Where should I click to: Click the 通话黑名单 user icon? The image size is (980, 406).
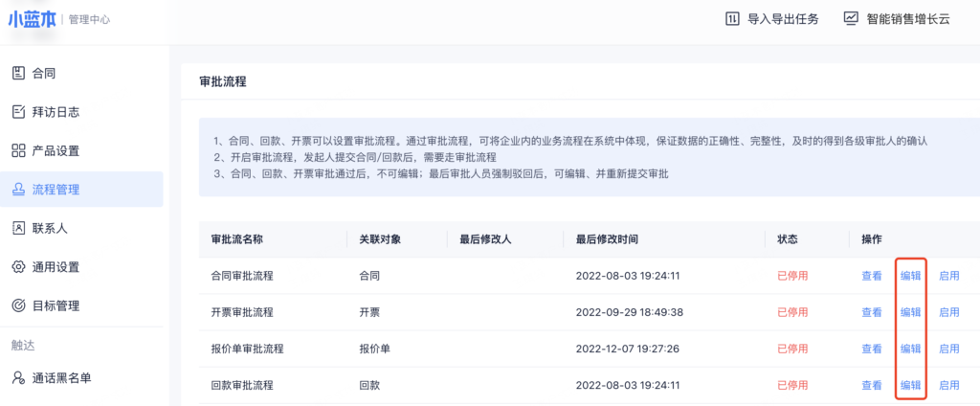18,377
